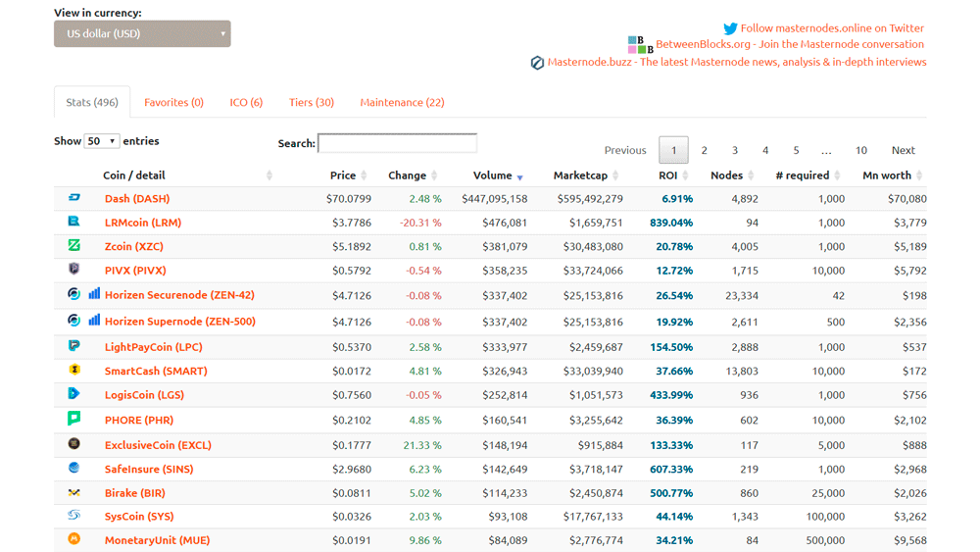Go to the Next page
The image size is (980, 552).
pos(904,151)
